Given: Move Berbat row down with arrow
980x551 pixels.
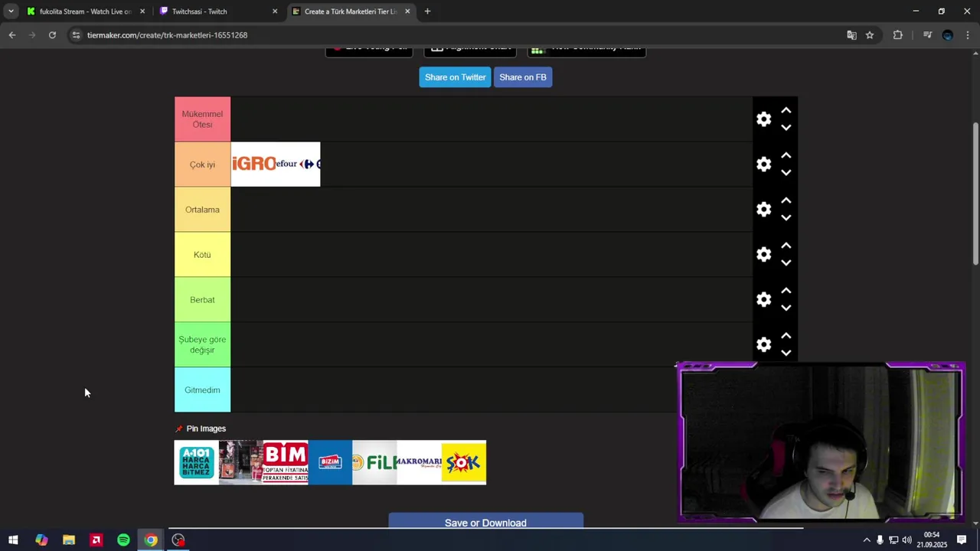Looking at the screenshot, I should pos(786,308).
